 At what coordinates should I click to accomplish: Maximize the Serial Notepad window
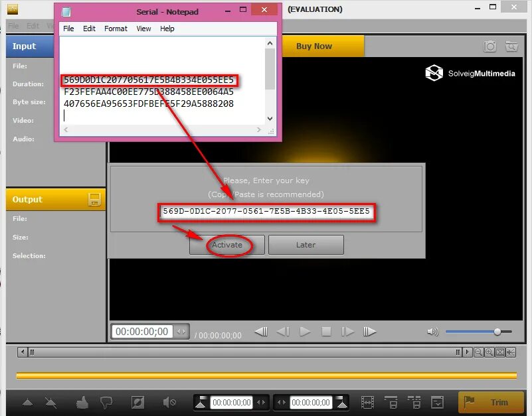[x=243, y=10]
